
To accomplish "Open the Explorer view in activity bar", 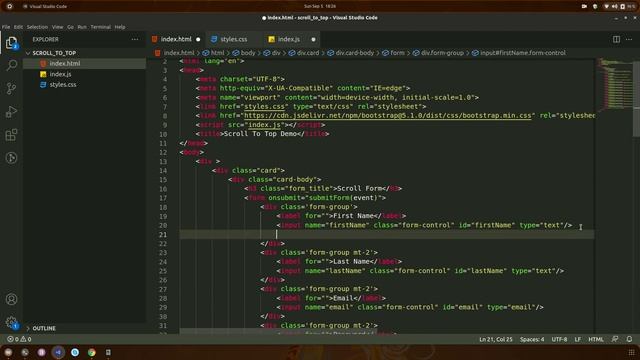I will tap(11, 43).
